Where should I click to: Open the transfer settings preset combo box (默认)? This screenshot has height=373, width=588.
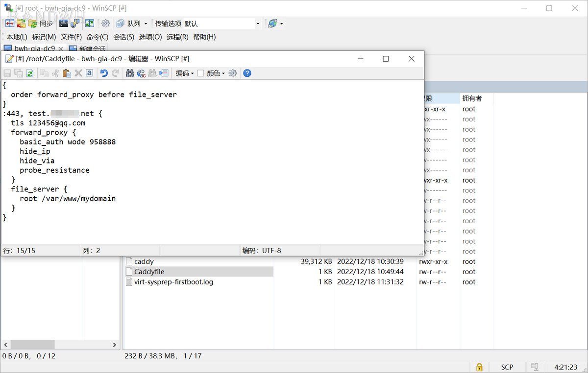click(x=222, y=23)
